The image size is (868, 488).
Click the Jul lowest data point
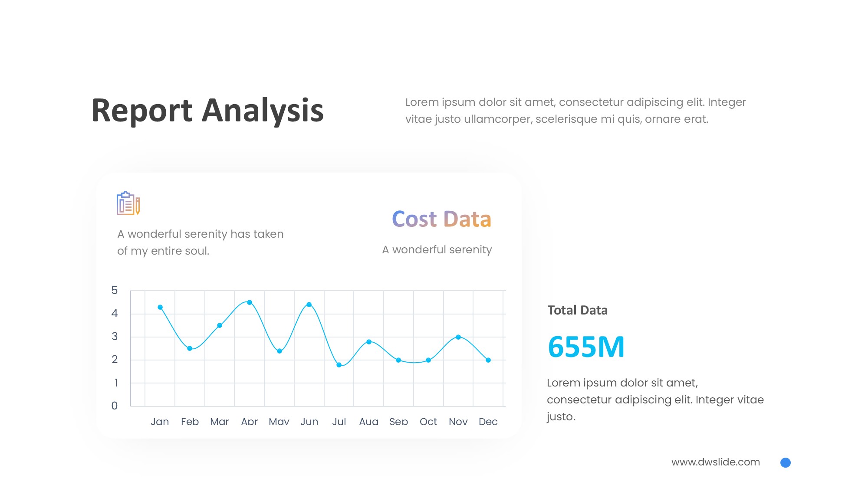pos(339,365)
